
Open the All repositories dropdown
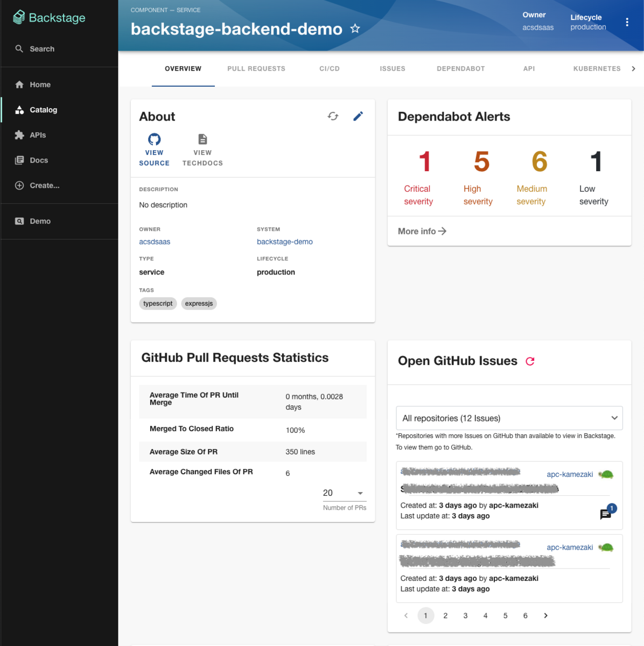509,418
